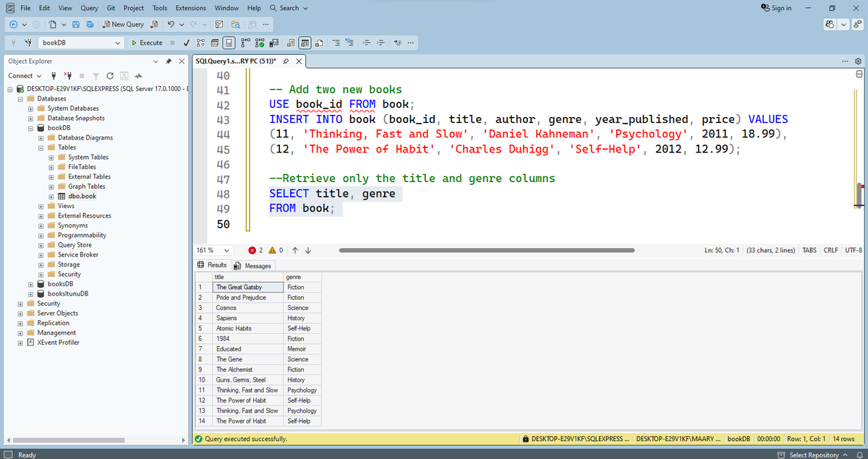The image size is (868, 459).
Task: Click 'The Great Gatsby' title cell
Action: click(246, 287)
